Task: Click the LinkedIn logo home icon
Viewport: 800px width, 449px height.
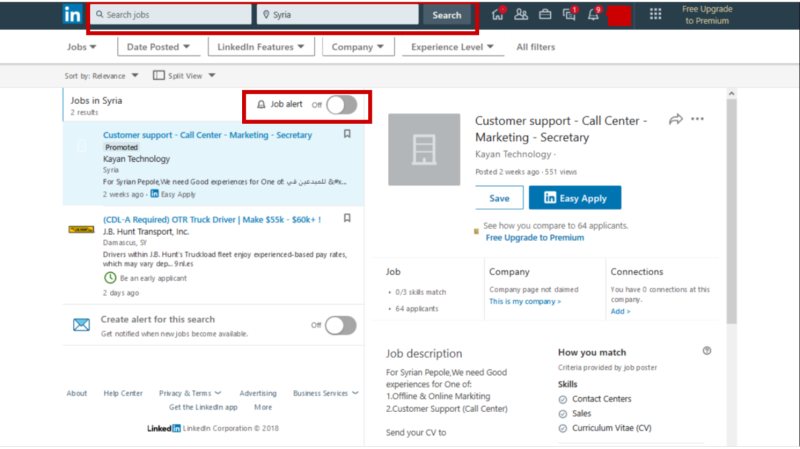Action: point(73,15)
